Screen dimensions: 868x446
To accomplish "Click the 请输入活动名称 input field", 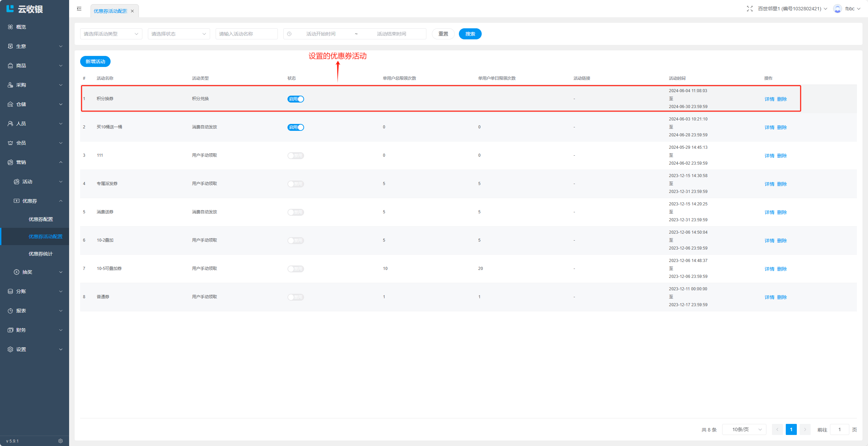I will 246,34.
